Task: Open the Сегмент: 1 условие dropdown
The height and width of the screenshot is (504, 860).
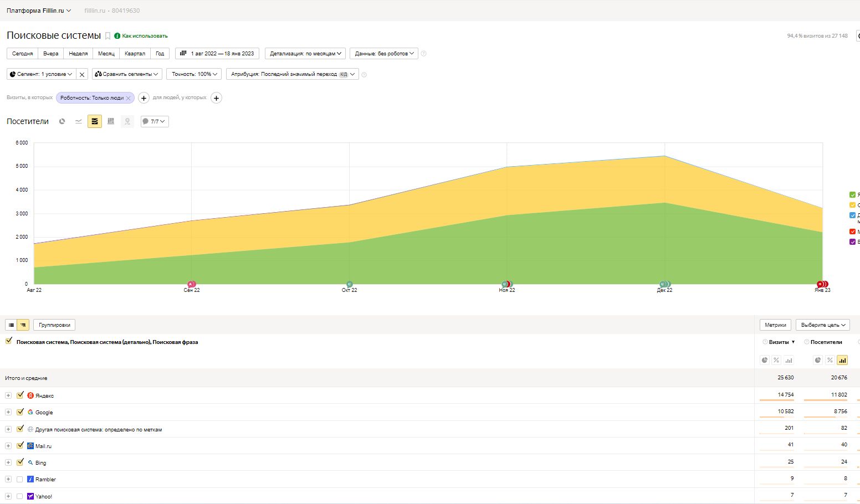Action: 41,74
